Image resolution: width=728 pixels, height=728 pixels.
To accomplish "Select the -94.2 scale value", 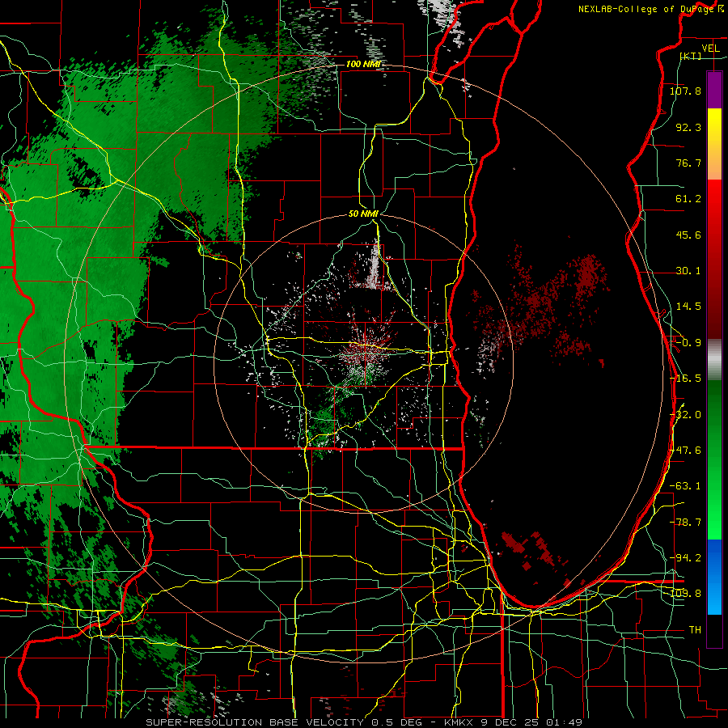I will point(685,558).
